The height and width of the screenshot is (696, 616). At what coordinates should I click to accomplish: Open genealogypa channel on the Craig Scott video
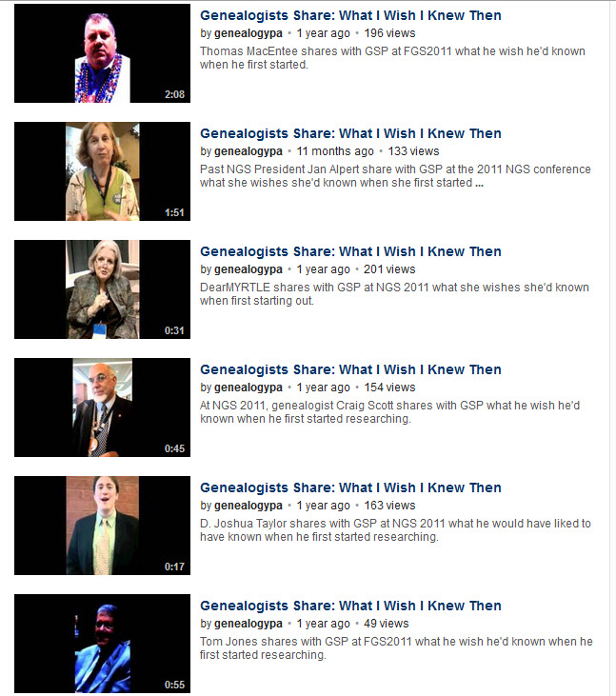click(248, 388)
